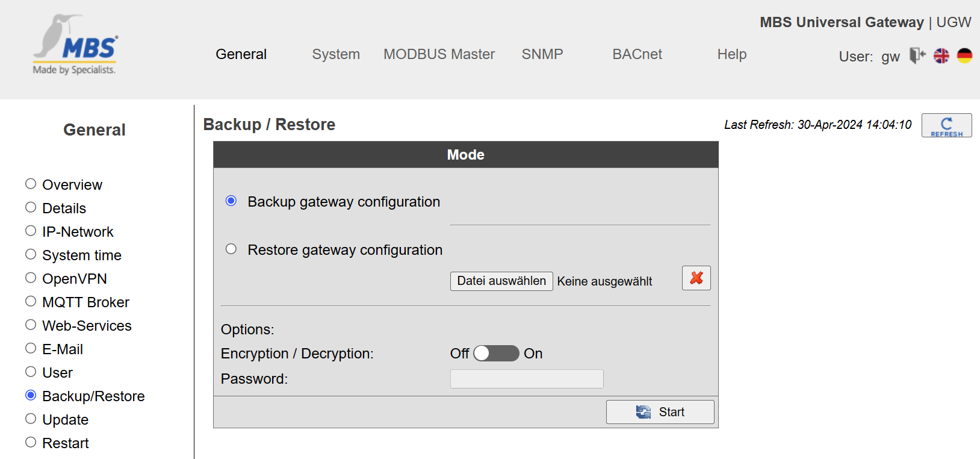Switch language with the German flag icon
980x459 pixels.
pos(965,55)
